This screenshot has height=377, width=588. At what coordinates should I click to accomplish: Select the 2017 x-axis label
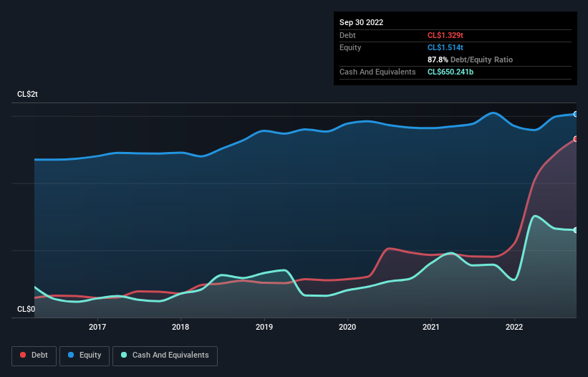point(97,328)
